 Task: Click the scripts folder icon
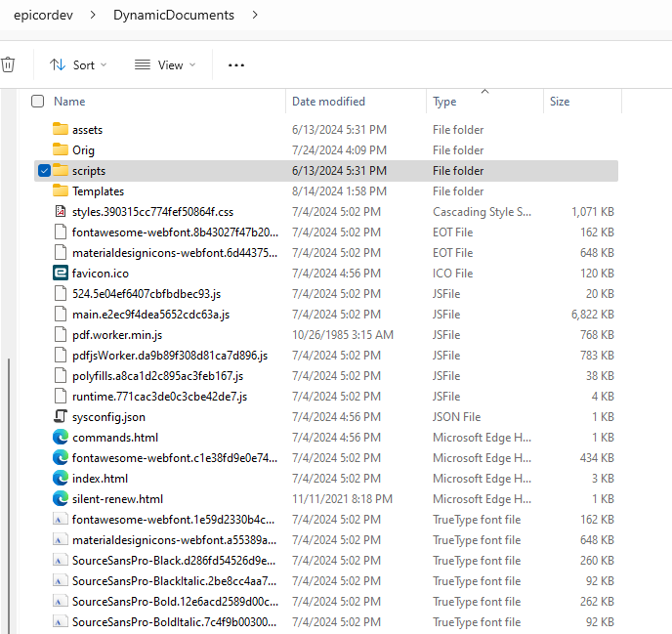[x=61, y=170]
